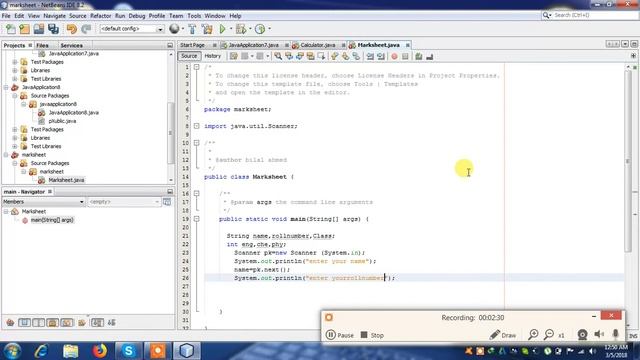Viewport: 640px width, 360px height.
Task: Click the Redo arrow icon
Action: pyautogui.click(x=86, y=29)
